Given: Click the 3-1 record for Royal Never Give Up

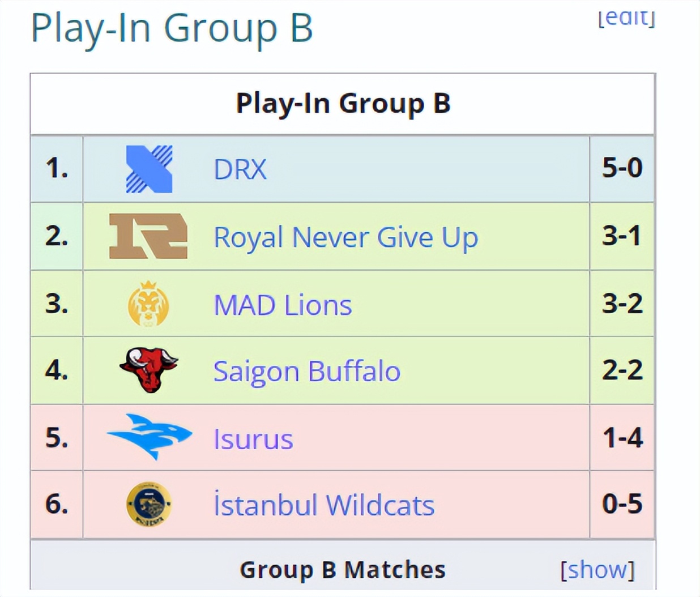Looking at the screenshot, I should tap(622, 236).
